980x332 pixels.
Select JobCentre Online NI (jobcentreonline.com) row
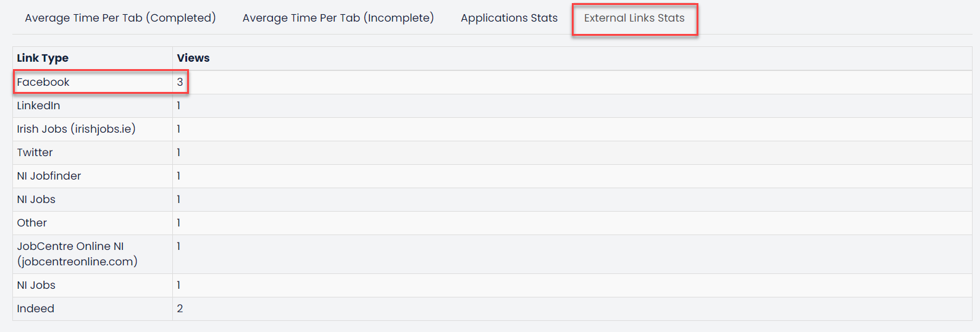click(492, 254)
